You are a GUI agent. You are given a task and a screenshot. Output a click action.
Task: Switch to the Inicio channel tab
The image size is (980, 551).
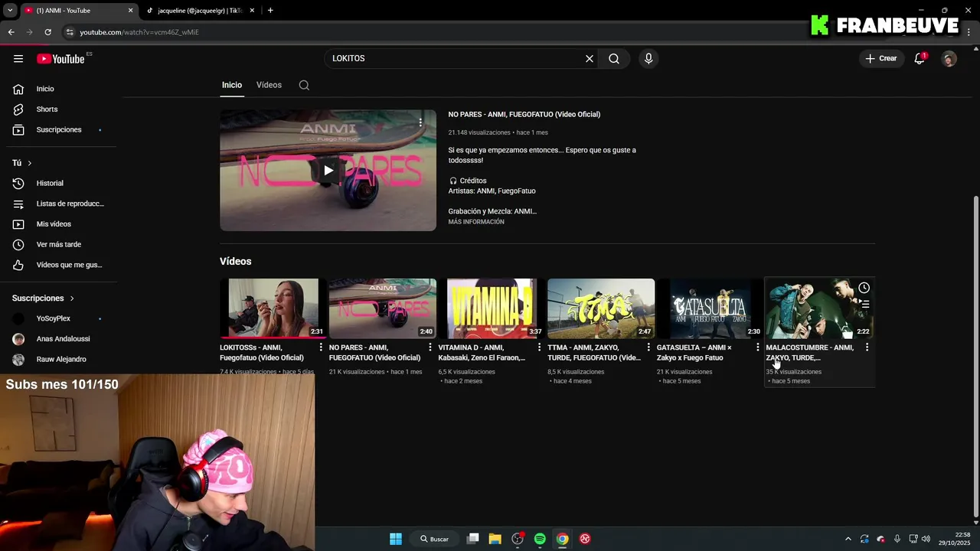coord(232,85)
